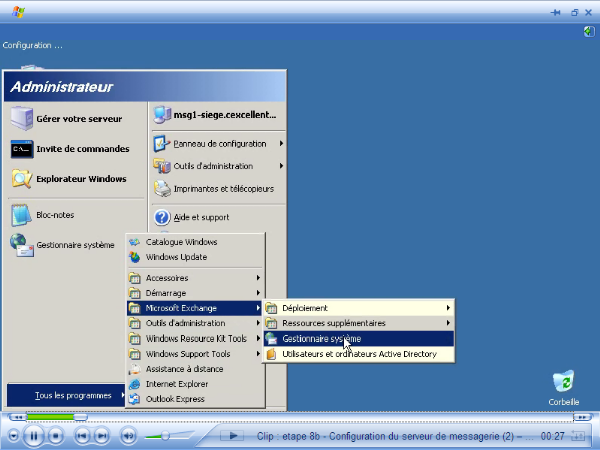Open Tous les programmes menu
This screenshot has width=600, height=450.
click(66, 395)
